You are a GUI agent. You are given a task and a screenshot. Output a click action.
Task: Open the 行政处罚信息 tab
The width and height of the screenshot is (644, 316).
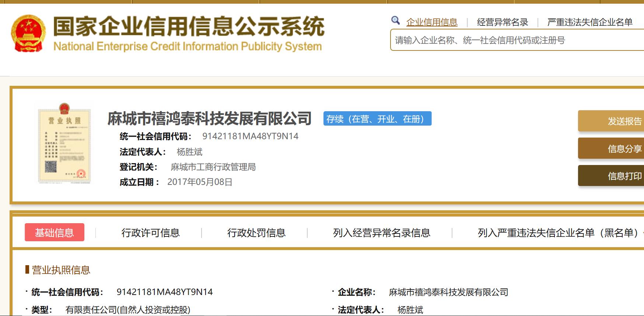(256, 233)
